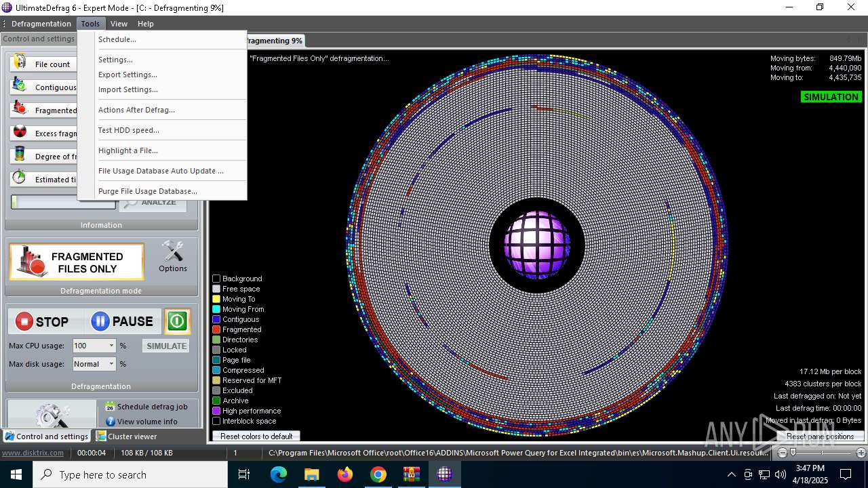Open the notifications center icon

point(846,474)
